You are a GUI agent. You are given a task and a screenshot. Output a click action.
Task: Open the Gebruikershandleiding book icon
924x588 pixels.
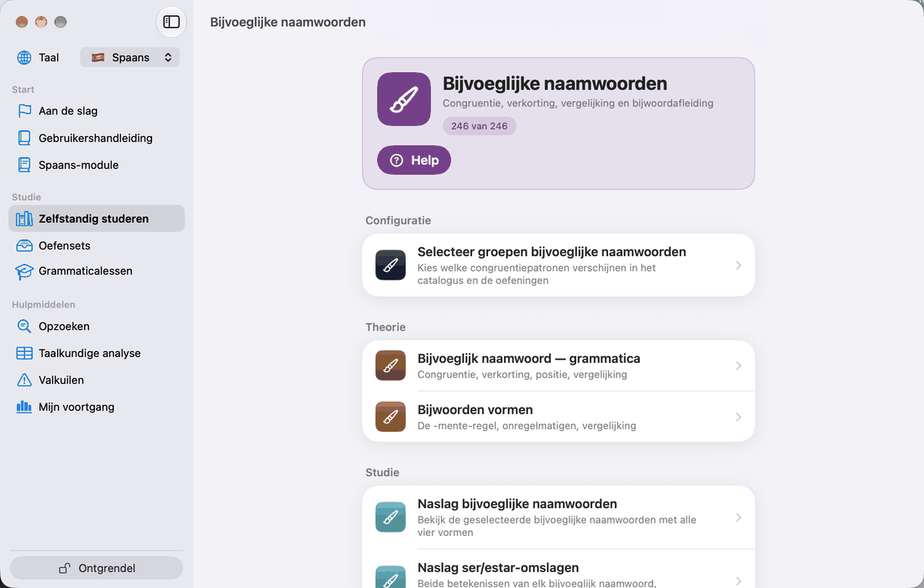point(24,138)
